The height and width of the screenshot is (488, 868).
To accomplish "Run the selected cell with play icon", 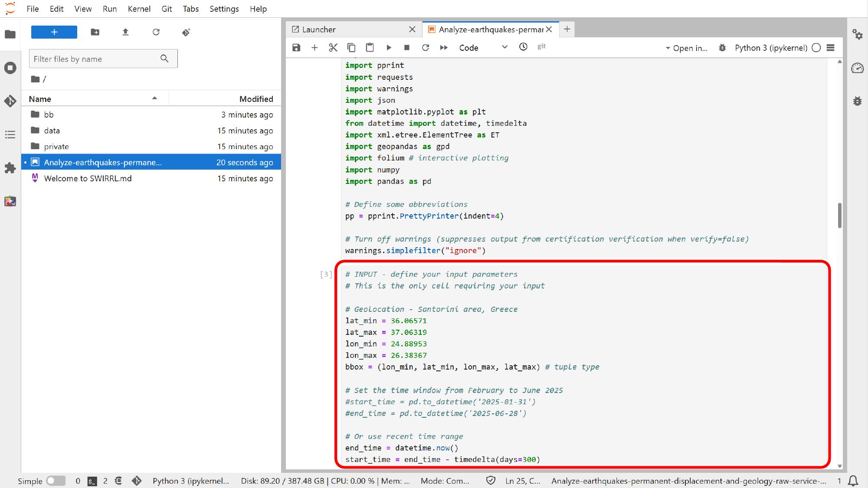I will pos(389,48).
